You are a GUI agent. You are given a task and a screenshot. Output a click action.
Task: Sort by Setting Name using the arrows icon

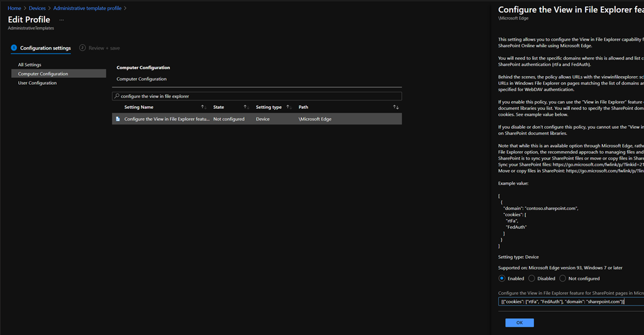tap(204, 107)
